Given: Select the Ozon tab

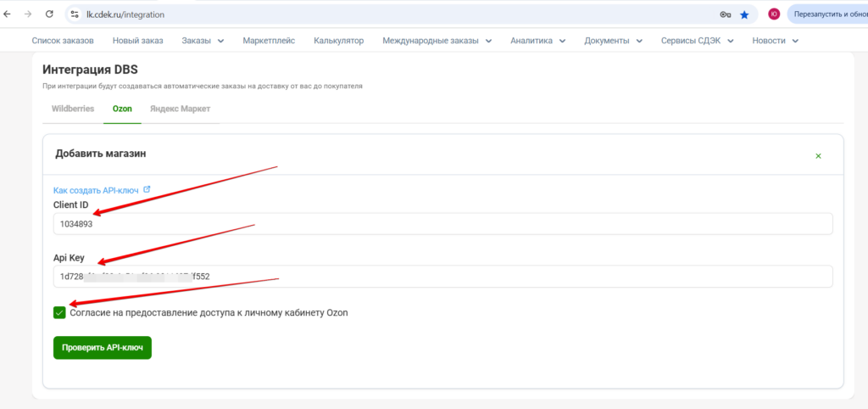Looking at the screenshot, I should coord(122,109).
